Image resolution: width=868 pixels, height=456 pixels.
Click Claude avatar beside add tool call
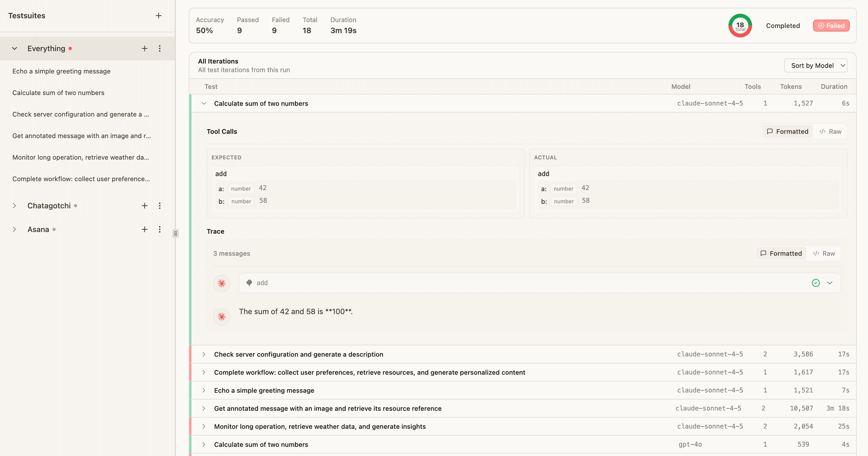pyautogui.click(x=221, y=283)
